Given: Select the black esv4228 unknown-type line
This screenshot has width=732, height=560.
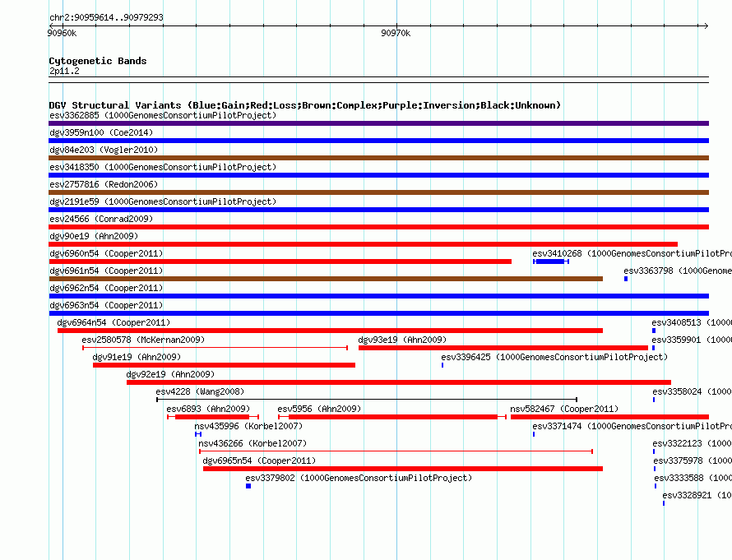Looking at the screenshot, I should [367, 400].
